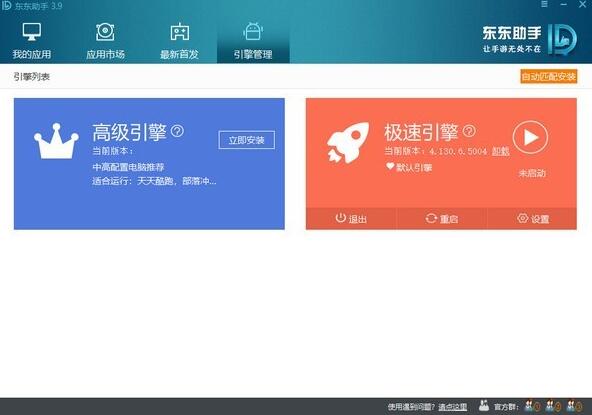Click the 未启动 status text
The height and width of the screenshot is (415, 592).
pyautogui.click(x=532, y=173)
